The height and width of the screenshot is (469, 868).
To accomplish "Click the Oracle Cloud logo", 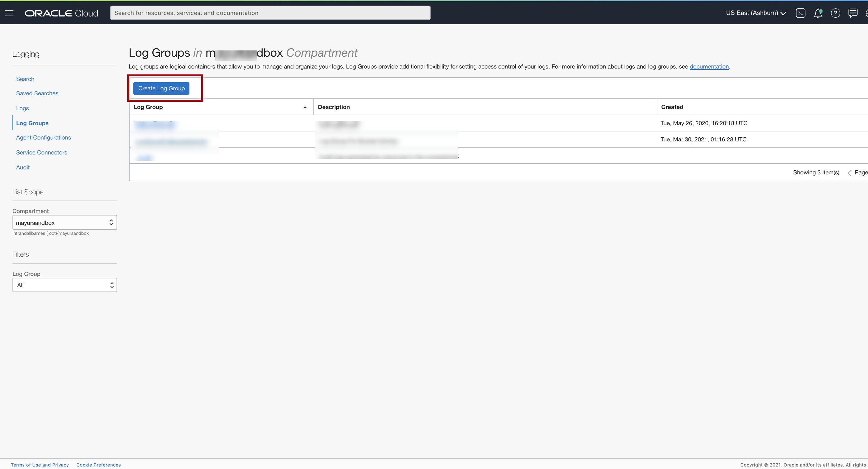I will (61, 13).
